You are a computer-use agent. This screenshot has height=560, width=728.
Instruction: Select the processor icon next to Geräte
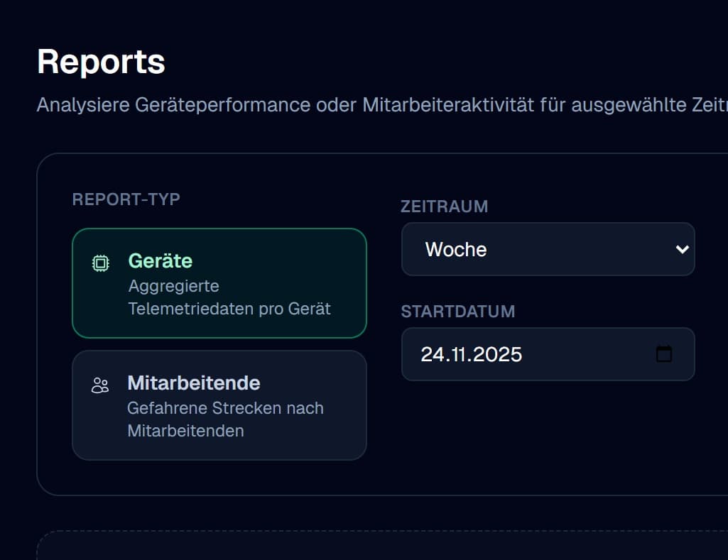pos(102,263)
